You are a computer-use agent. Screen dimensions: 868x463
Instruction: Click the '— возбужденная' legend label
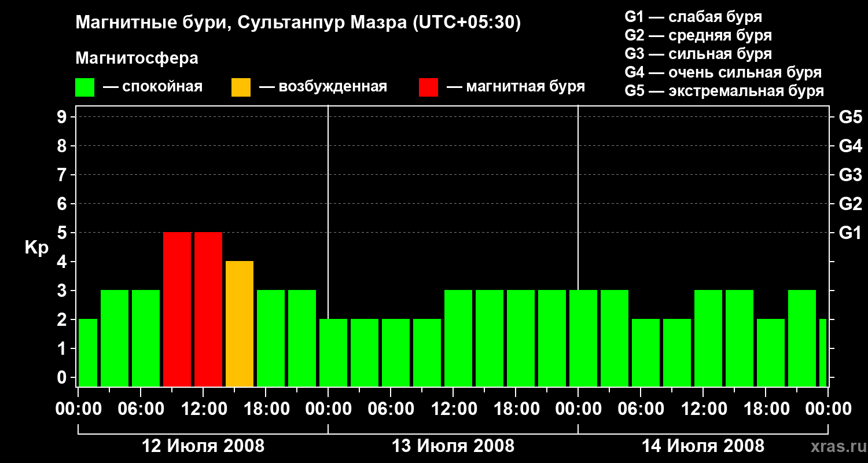323,87
